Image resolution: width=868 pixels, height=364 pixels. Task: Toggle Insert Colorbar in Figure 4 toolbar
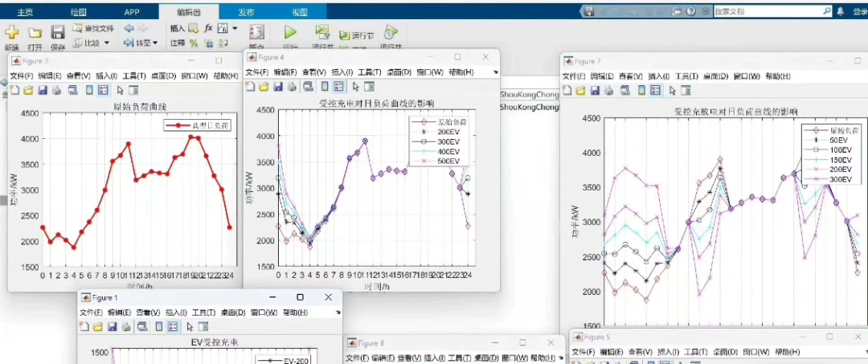pos(325,86)
